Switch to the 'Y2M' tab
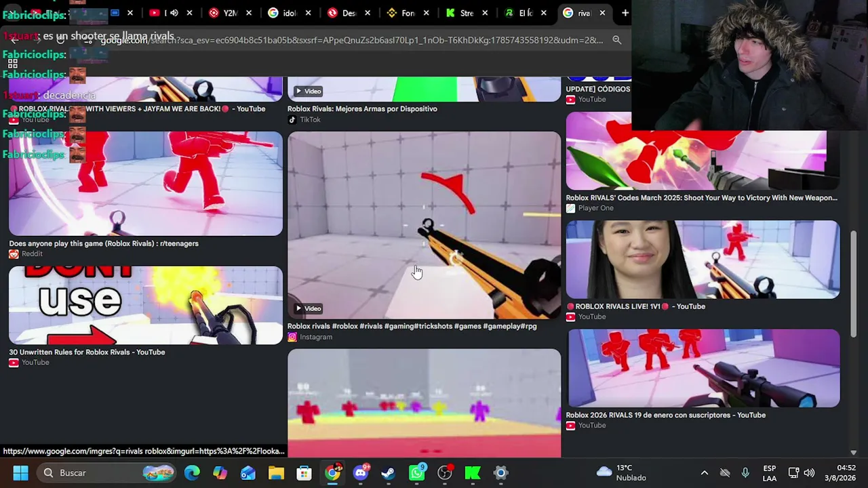This screenshot has width=868, height=488. tap(224, 13)
